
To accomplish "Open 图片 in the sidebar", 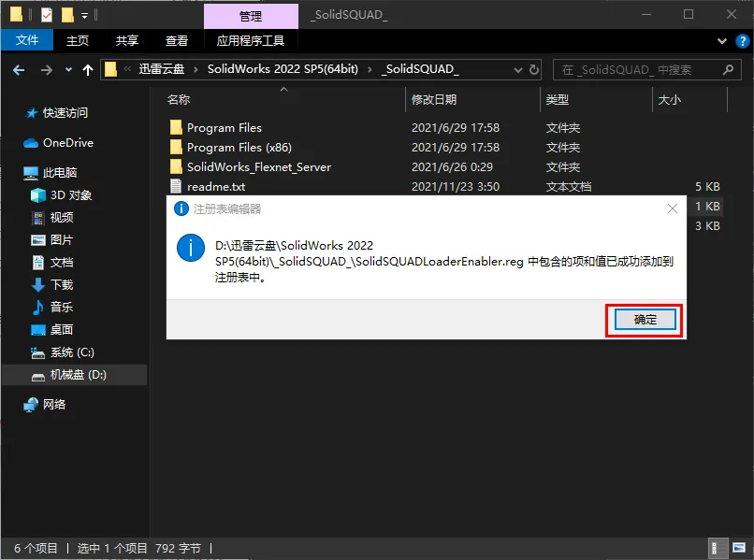I will [62, 240].
